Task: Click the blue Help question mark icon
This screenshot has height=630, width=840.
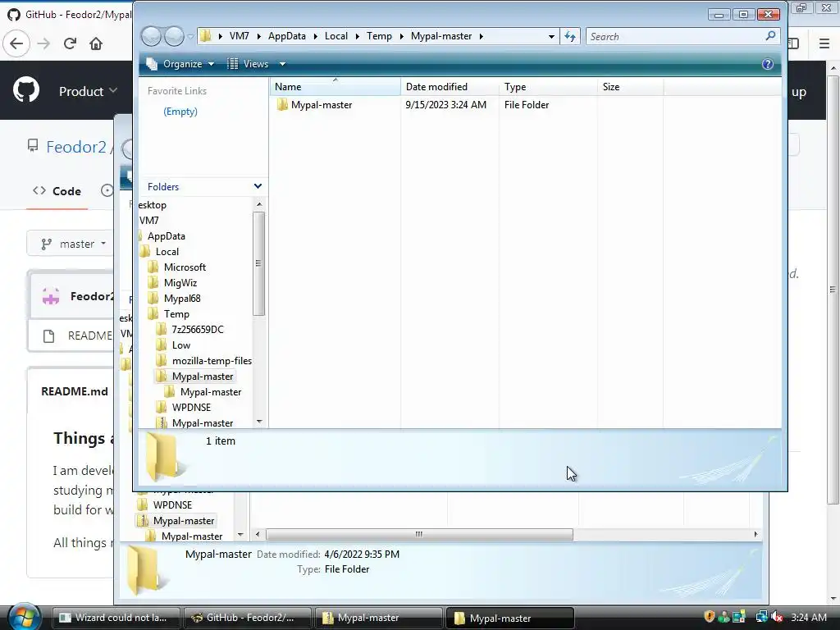Action: coord(768,64)
